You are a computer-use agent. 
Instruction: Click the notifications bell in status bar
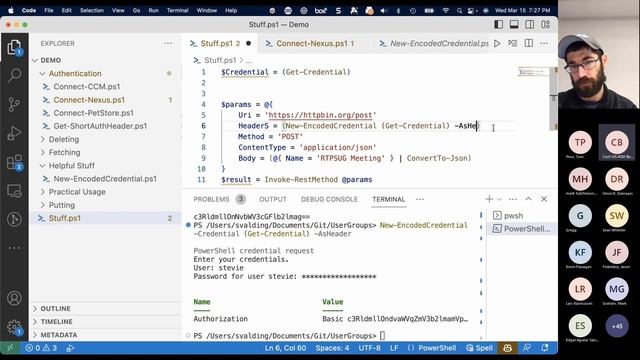coord(545,348)
